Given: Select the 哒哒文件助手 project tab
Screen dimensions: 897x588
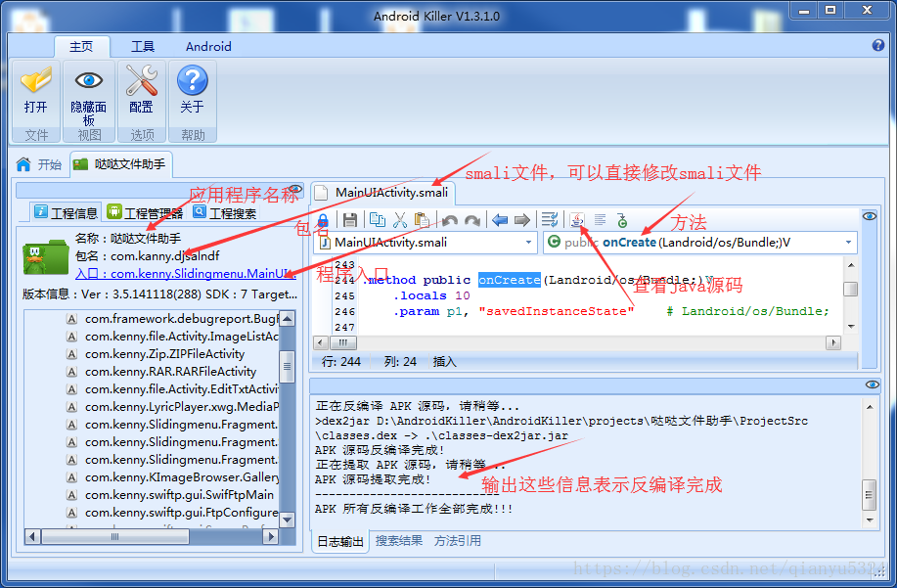Looking at the screenshot, I should (x=120, y=164).
